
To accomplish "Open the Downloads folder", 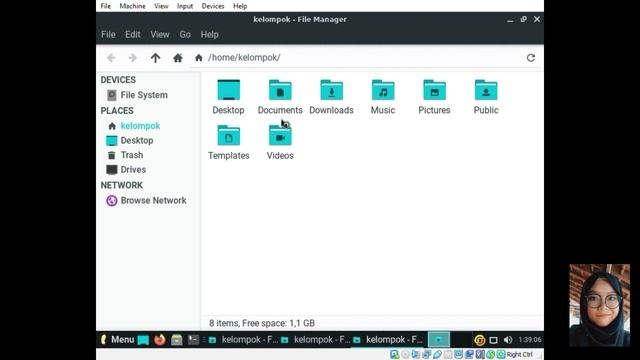I will click(331, 97).
